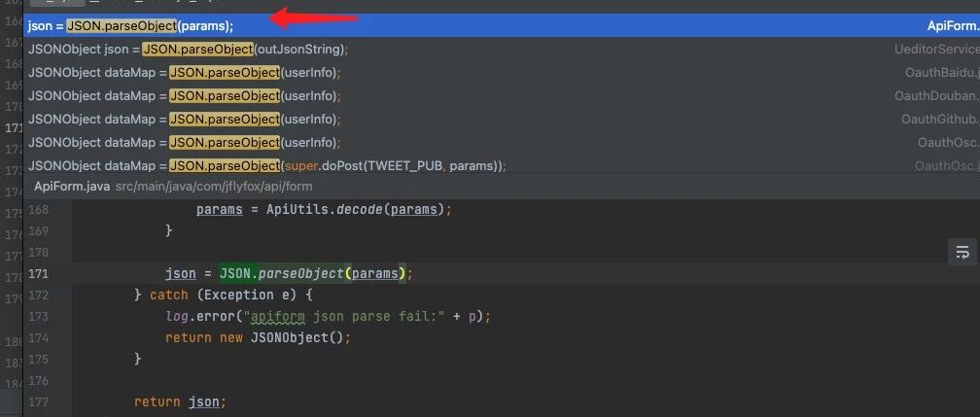Select the userInfo result from OauthOsc
Image resolution: width=980 pixels, height=417 pixels.
click(502, 143)
